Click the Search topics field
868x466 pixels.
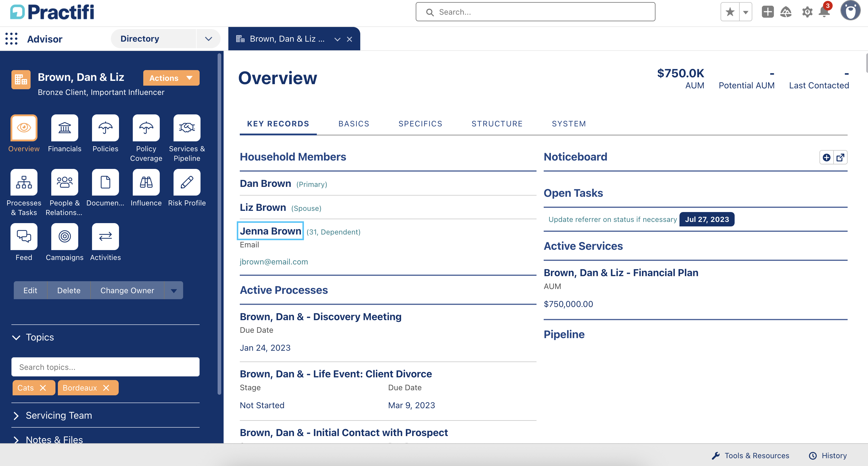pos(105,367)
